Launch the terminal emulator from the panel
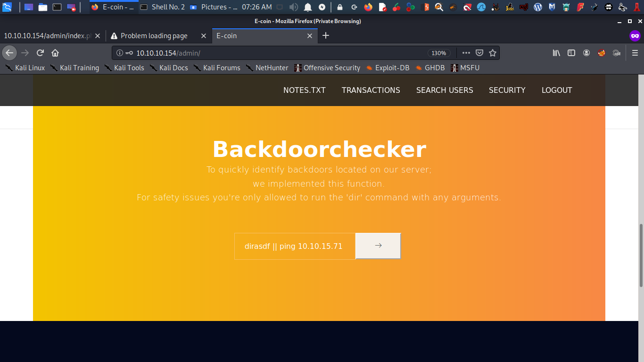This screenshot has height=362, width=644. pyautogui.click(x=57, y=7)
